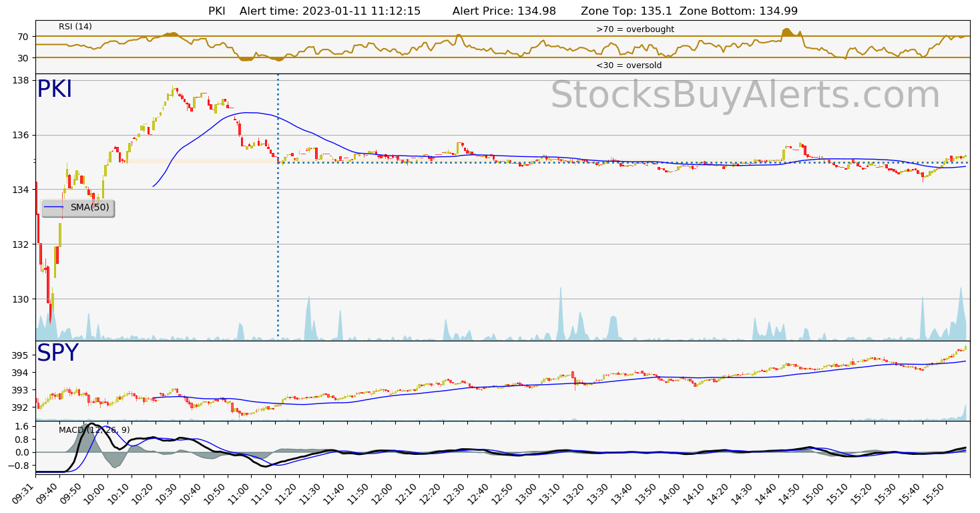Screen dimensions: 980x513
Task: Click the chart title alert time text
Action: [330, 11]
